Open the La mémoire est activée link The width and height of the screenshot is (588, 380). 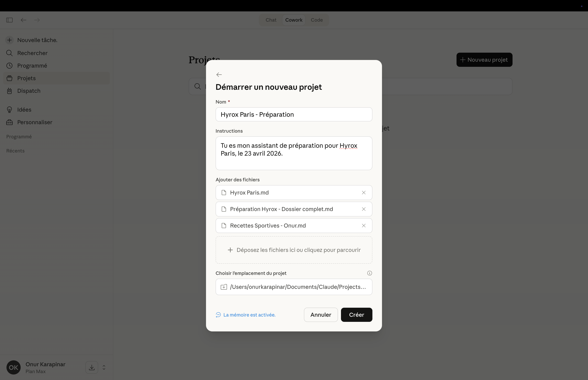(x=245, y=315)
